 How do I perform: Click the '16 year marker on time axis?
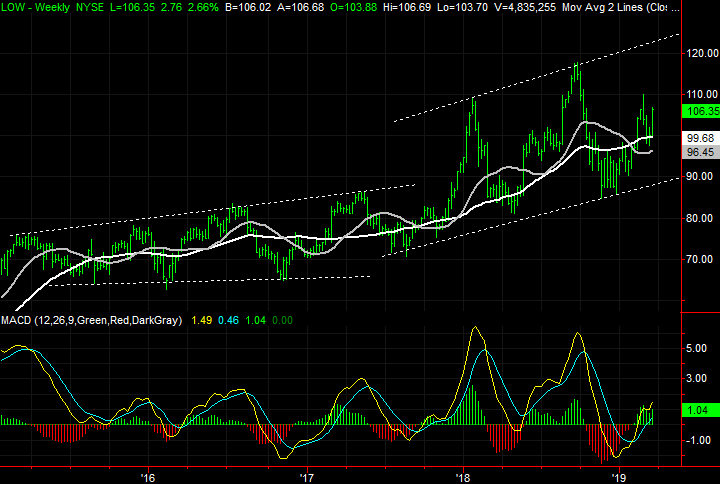pyautogui.click(x=149, y=476)
